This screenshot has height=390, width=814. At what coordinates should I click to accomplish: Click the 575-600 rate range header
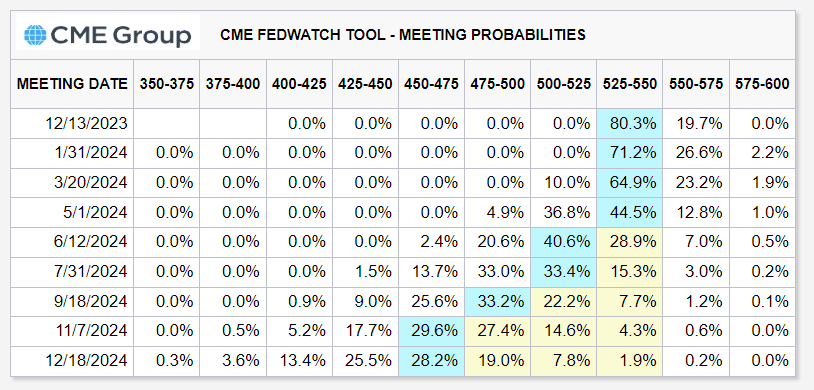tap(762, 84)
